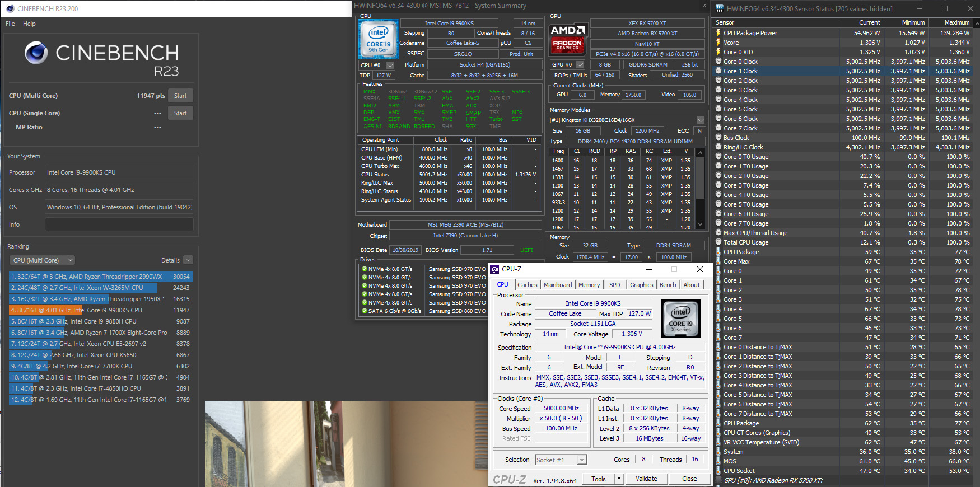Click the usage icon beside Total CPU Usage
The height and width of the screenshot is (487, 980).
pyautogui.click(x=718, y=242)
